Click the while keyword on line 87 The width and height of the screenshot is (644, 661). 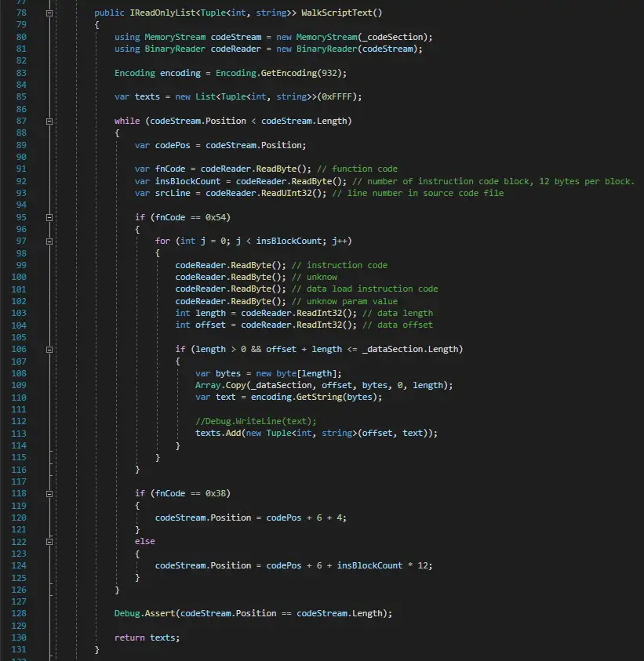(x=127, y=121)
